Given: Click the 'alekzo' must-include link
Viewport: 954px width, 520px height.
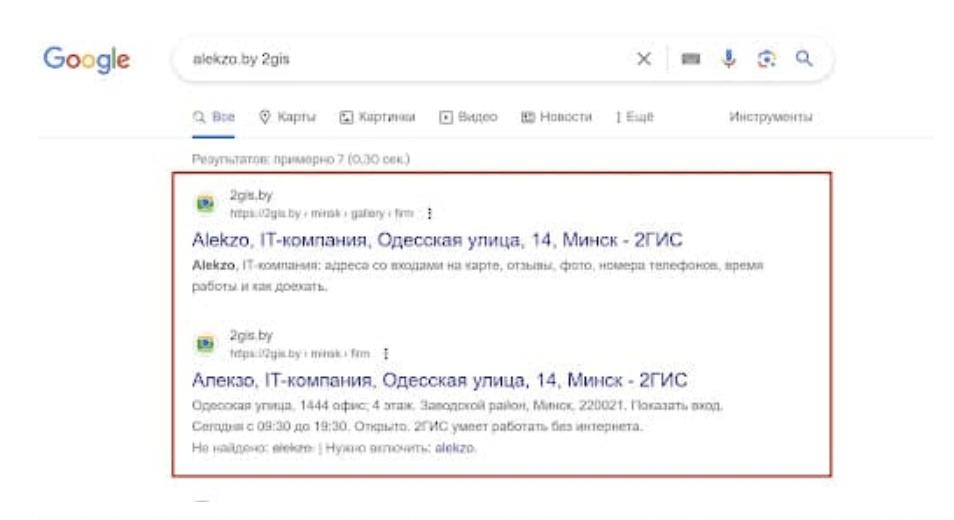Looking at the screenshot, I should tap(454, 448).
